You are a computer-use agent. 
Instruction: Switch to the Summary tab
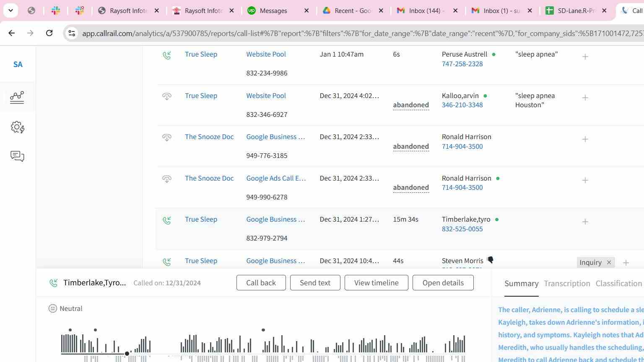click(521, 284)
